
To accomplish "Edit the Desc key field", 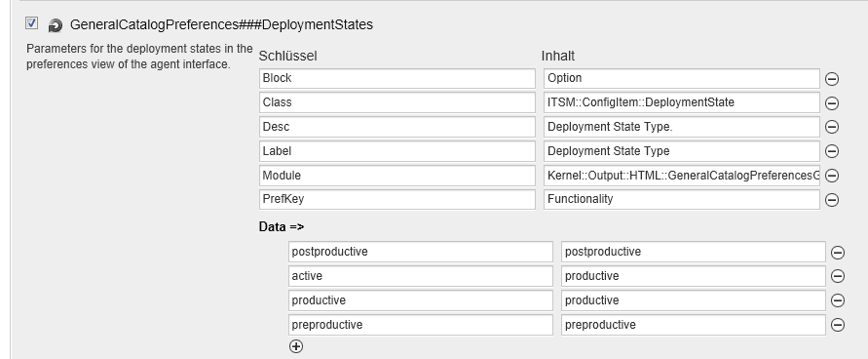I will click(397, 127).
